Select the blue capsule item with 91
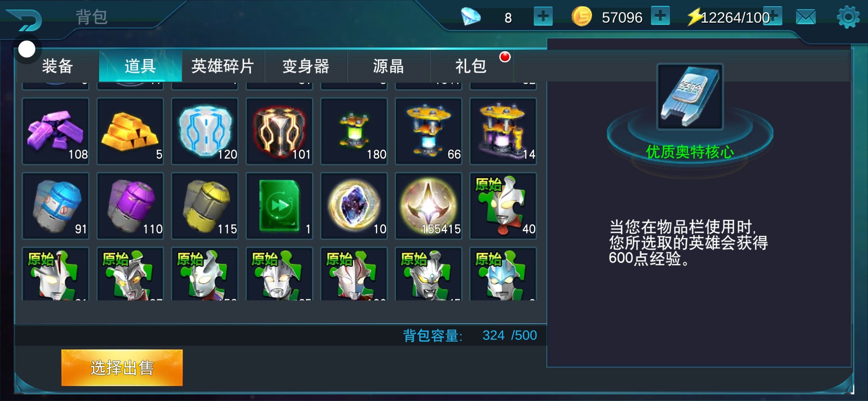Viewport: 868px width, 401px height. click(56, 206)
